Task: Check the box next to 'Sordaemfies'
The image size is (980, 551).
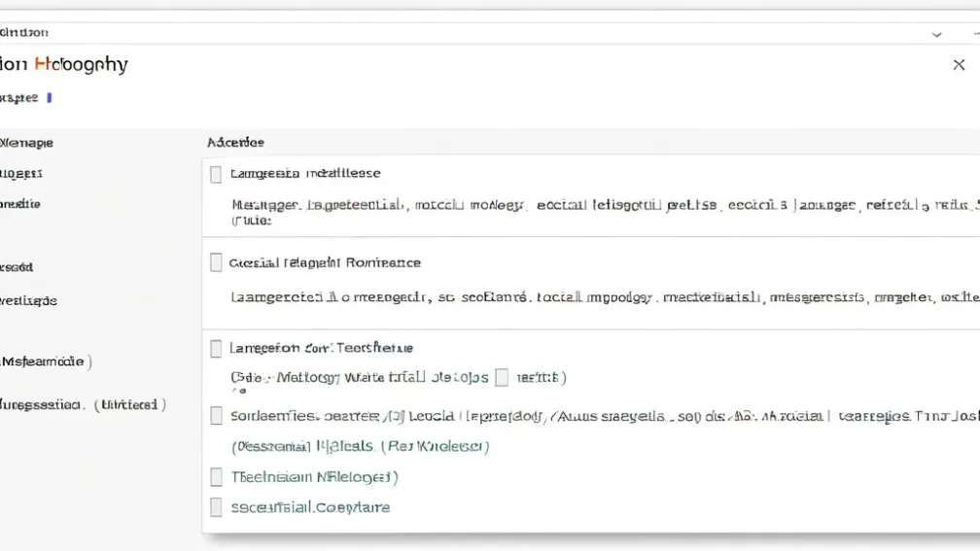Action: pos(216,416)
